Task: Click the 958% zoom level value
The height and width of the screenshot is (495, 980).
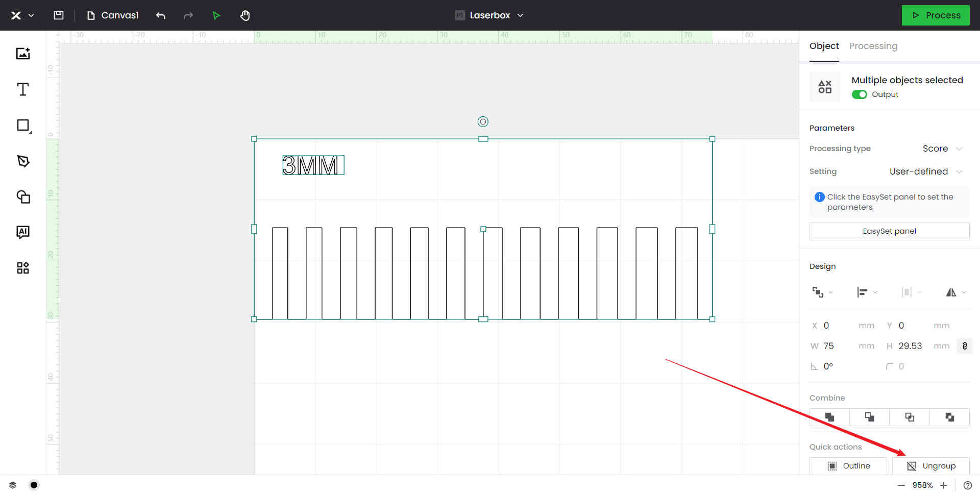Action: pos(922,485)
